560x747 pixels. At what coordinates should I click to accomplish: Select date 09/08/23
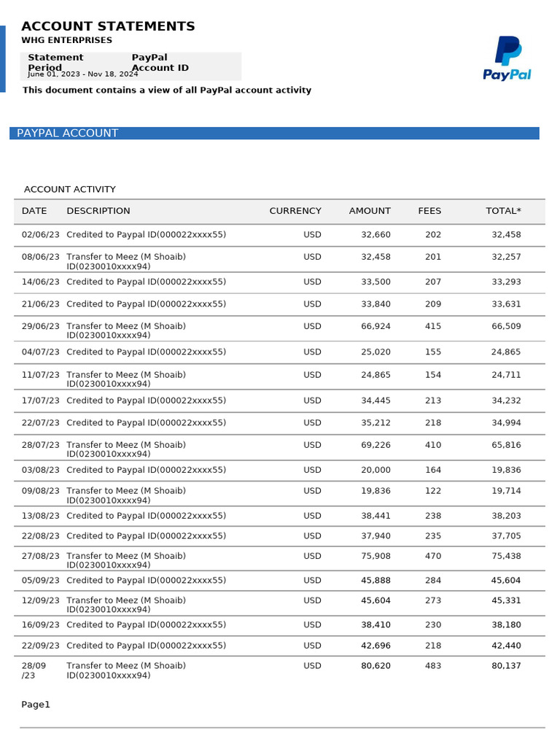pos(41,490)
